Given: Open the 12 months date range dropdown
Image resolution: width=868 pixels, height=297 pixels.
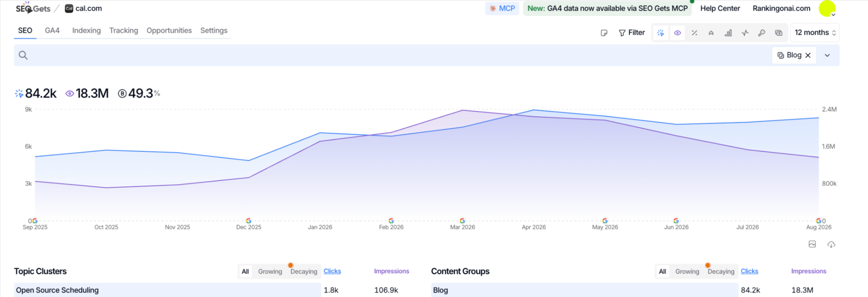Looking at the screenshot, I should [815, 33].
